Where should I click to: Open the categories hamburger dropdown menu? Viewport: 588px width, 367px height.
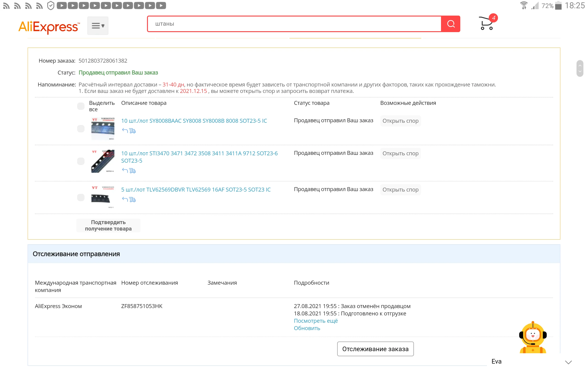tap(98, 25)
